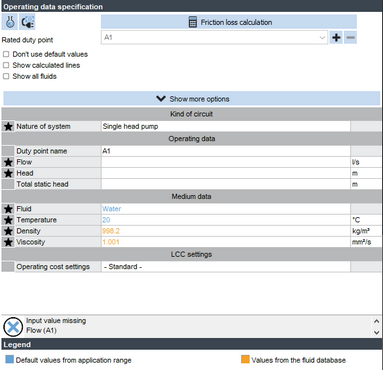Click the Kind of circuit header
The width and height of the screenshot is (383, 370).
pos(192,114)
